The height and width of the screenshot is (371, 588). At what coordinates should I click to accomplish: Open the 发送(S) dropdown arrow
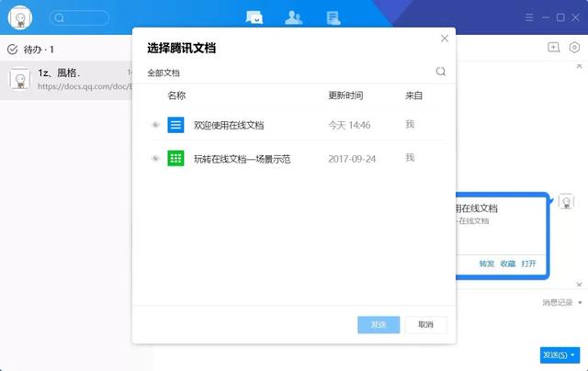point(573,354)
